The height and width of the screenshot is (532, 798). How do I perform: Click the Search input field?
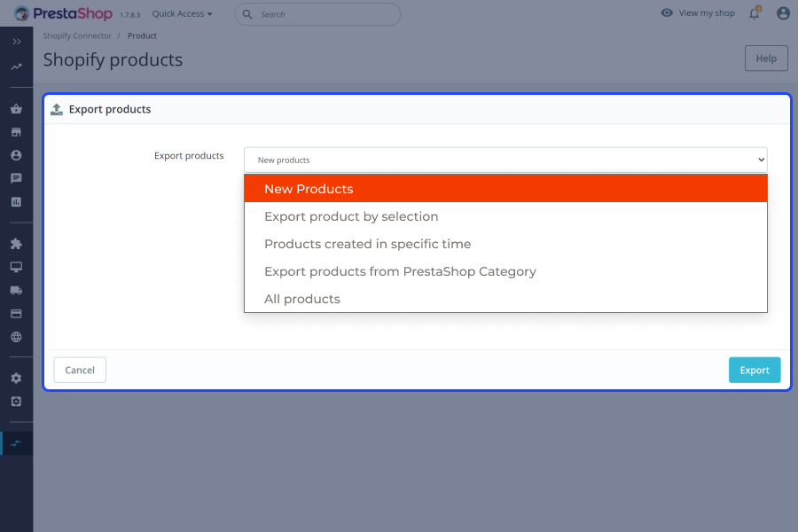tap(325, 14)
